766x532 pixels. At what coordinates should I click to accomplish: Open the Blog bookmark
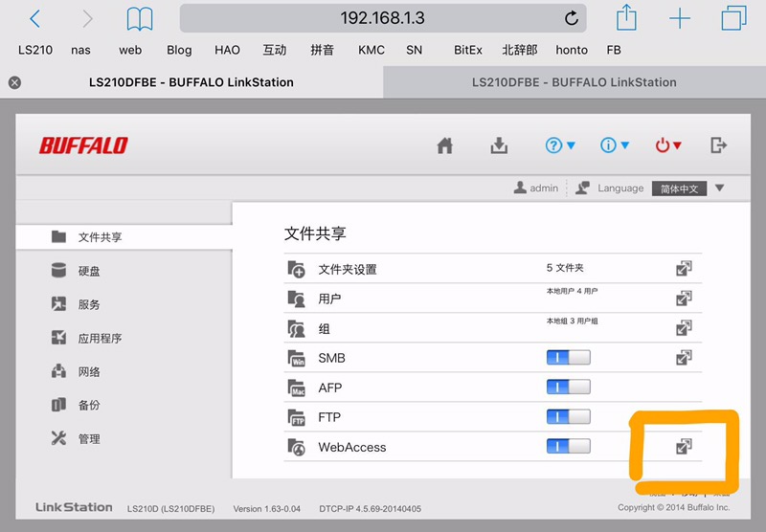(x=179, y=51)
